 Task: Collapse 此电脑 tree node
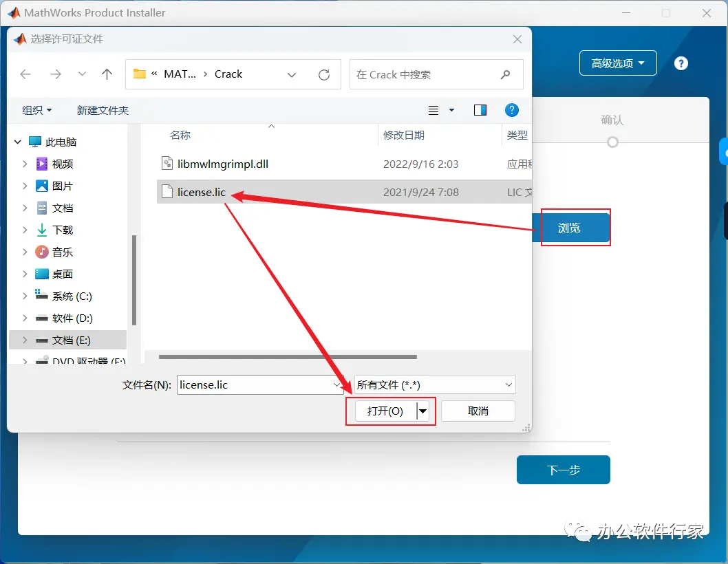[18, 142]
